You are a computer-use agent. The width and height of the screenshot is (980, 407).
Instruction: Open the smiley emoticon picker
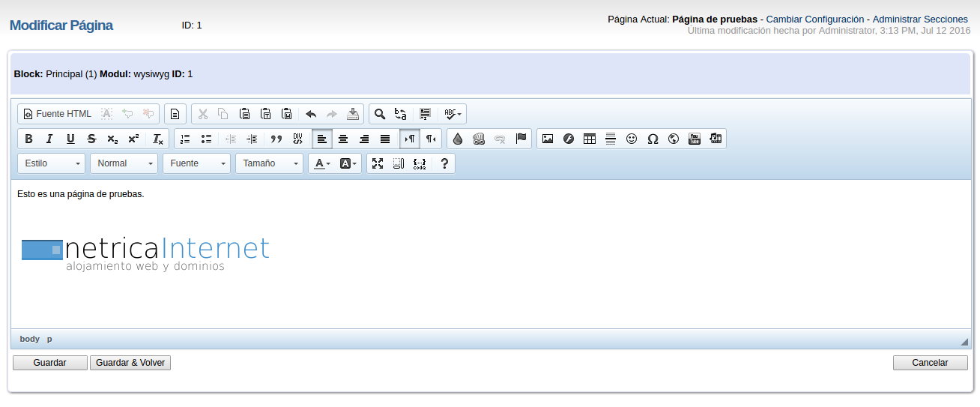click(x=632, y=139)
